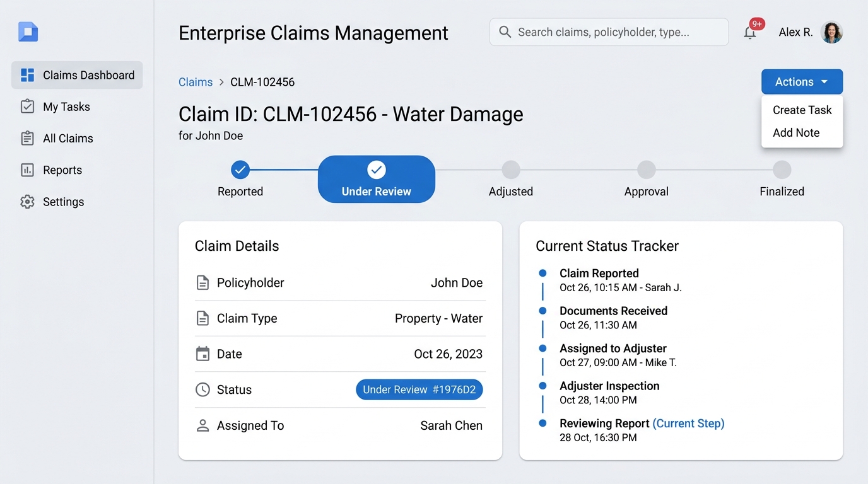Image resolution: width=868 pixels, height=484 pixels.
Task: Choose Create Task from Actions menu
Action: pos(802,110)
